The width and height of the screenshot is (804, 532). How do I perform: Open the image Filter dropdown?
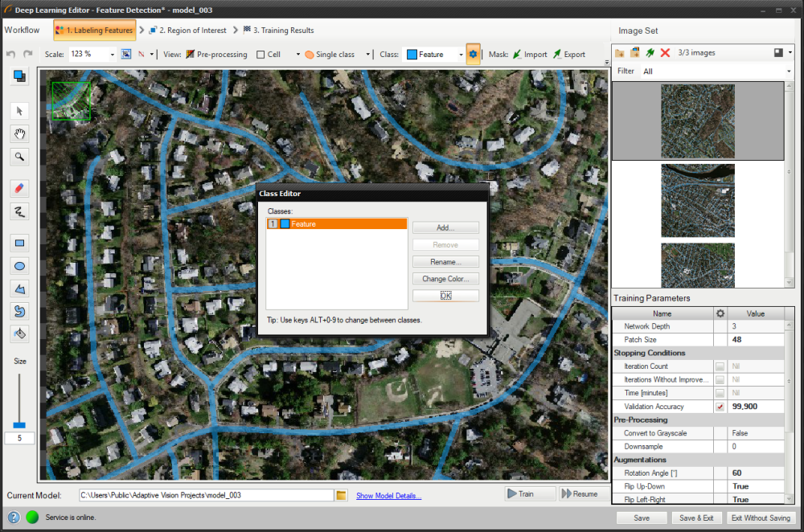pyautogui.click(x=789, y=72)
